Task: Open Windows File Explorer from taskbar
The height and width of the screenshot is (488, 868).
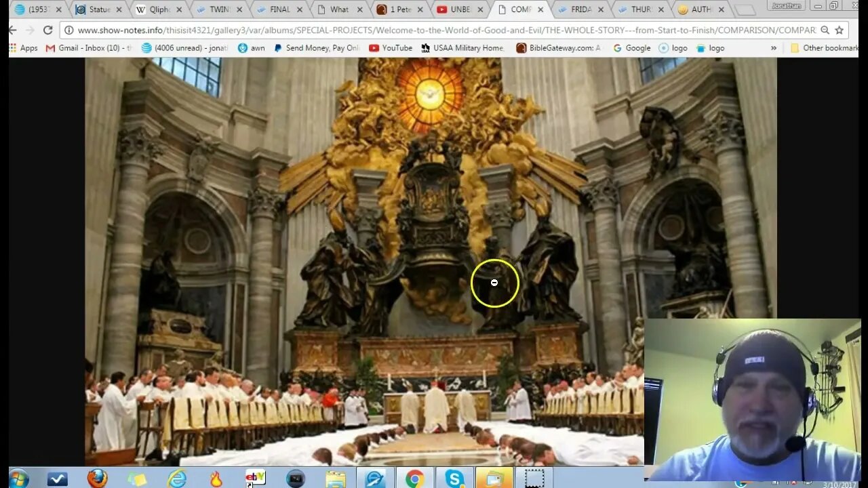Action: tap(335, 479)
